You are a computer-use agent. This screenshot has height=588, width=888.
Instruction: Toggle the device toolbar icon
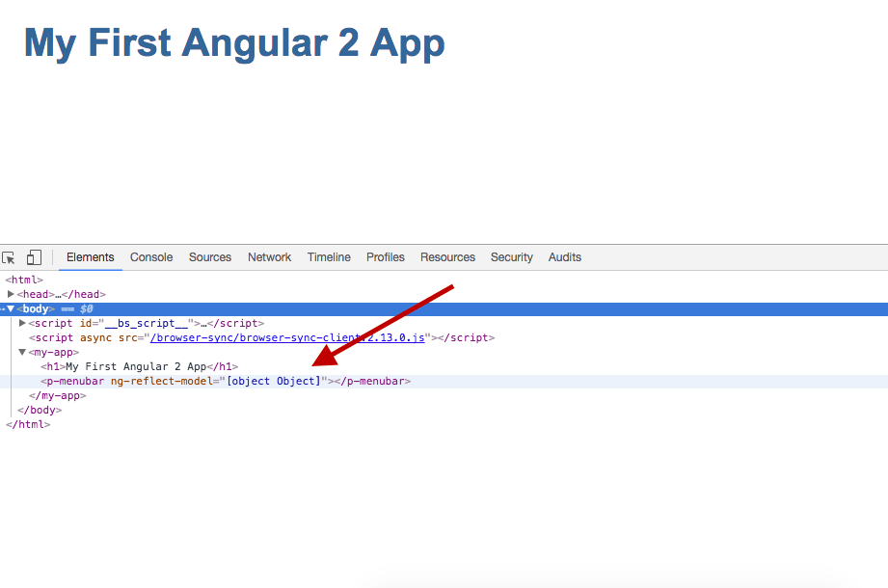click(x=34, y=257)
